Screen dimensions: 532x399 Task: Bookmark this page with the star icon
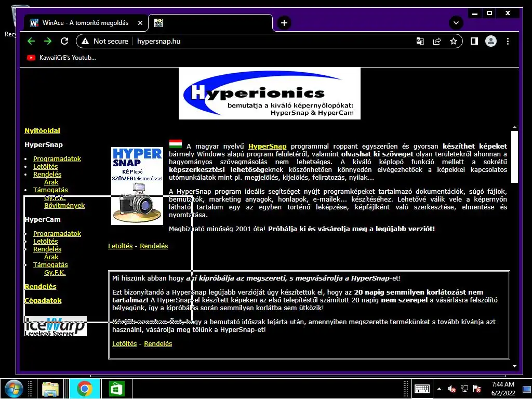pyautogui.click(x=453, y=42)
